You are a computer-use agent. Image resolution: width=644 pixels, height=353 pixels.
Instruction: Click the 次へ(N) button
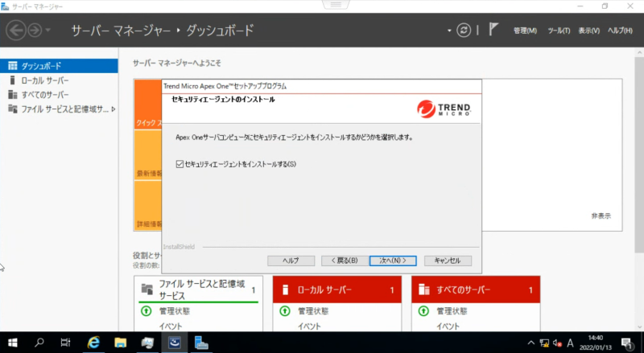click(x=393, y=261)
